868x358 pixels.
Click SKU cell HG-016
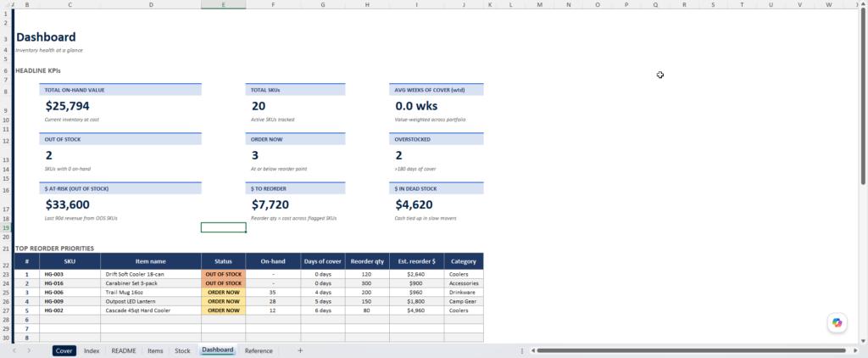[70, 283]
